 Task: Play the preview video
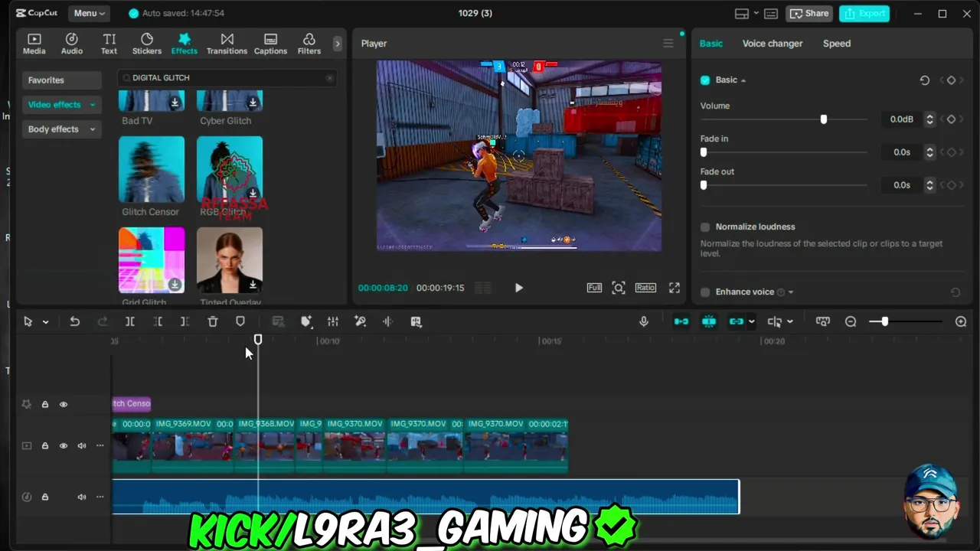pos(518,288)
